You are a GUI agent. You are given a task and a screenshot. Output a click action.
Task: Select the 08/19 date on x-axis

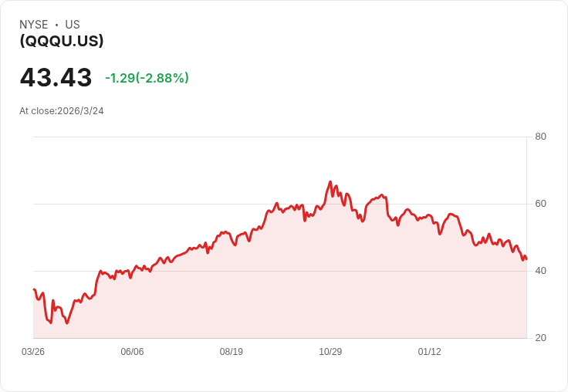pyautogui.click(x=232, y=352)
